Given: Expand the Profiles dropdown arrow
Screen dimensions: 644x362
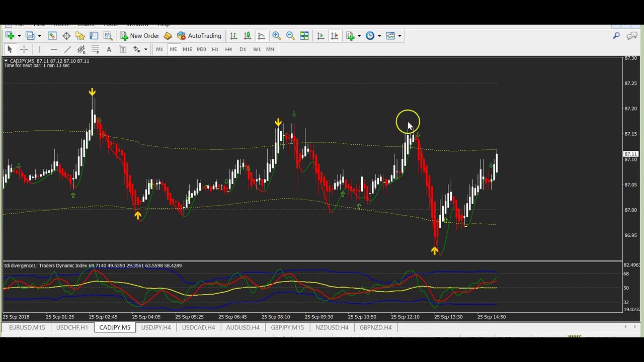Looking at the screenshot, I should click(39, 36).
